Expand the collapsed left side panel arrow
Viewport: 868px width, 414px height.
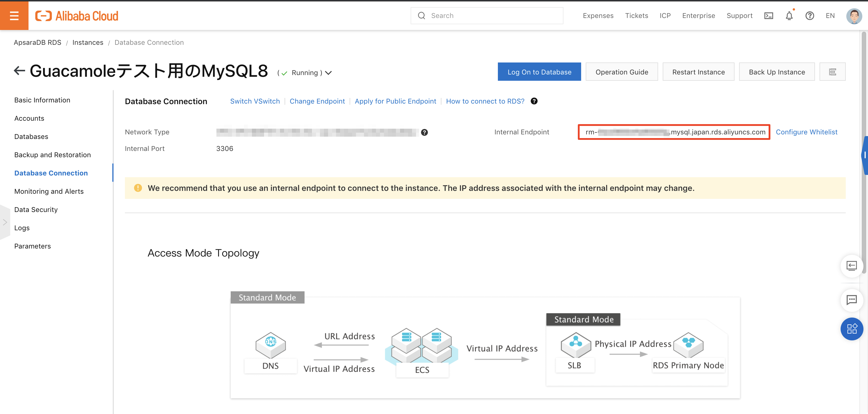click(x=5, y=222)
